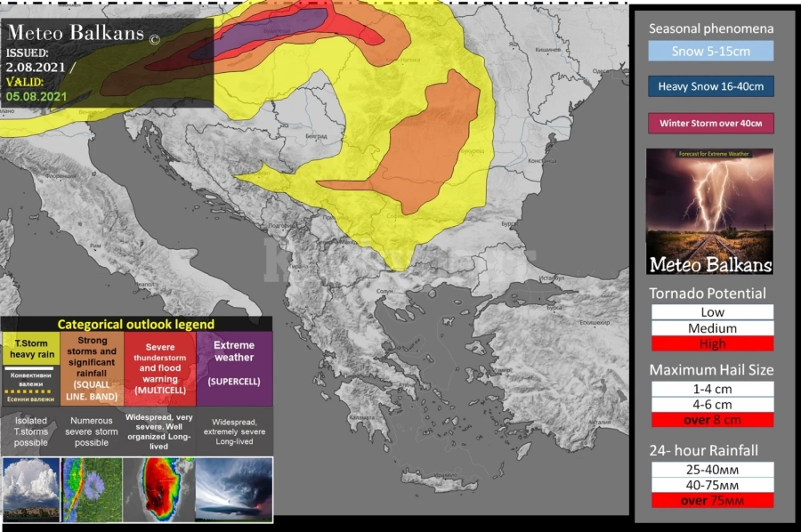Pick the purple Extreme weather supercell swatch
The width and height of the screenshot is (801, 532).
[x=234, y=368]
